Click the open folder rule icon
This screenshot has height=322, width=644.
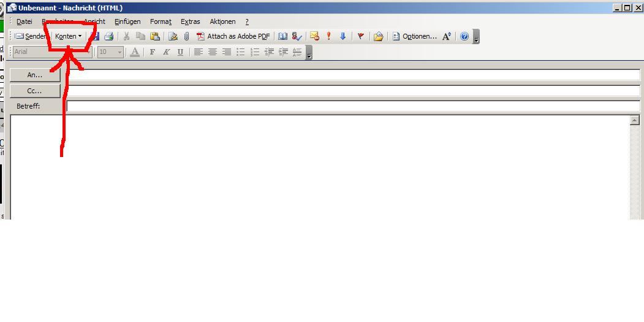point(378,36)
